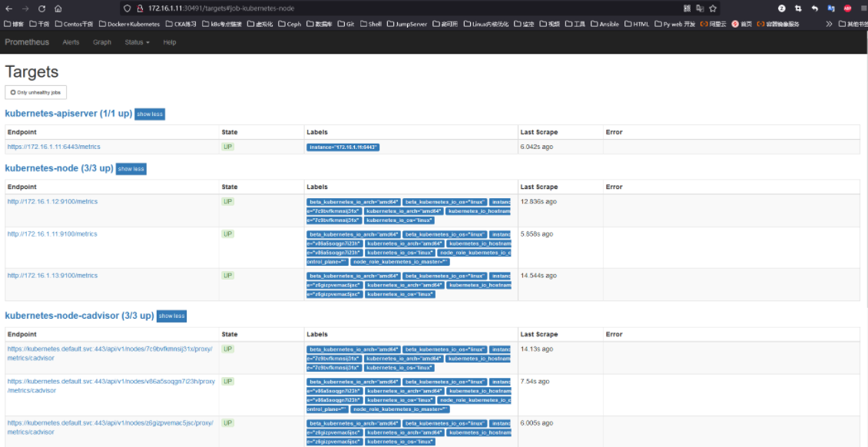
Task: Open the Graph menu item
Action: click(x=102, y=42)
